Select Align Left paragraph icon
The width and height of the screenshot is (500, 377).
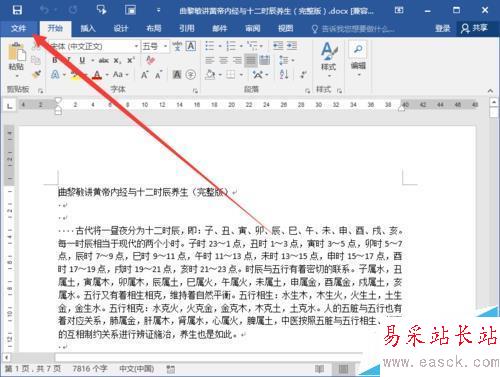(x=210, y=60)
